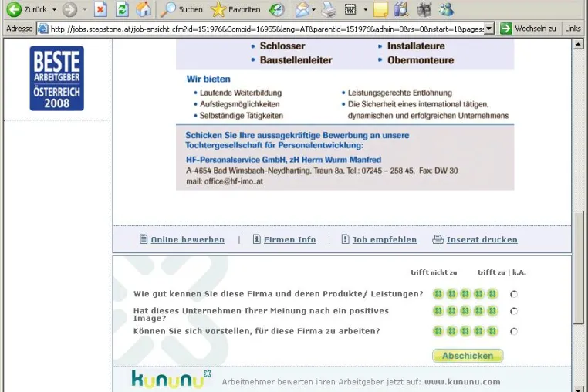Click the grey bug-shaped toolbar icon

(x=424, y=9)
